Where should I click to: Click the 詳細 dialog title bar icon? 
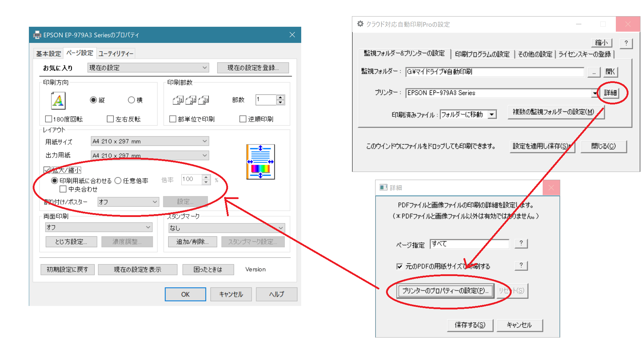(x=383, y=187)
